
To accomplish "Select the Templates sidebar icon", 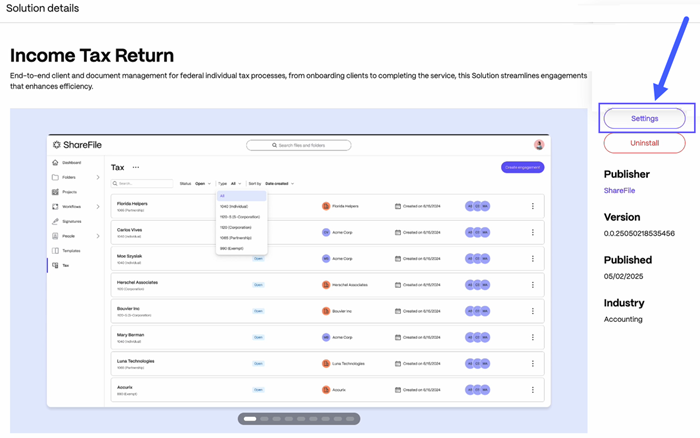I will [x=56, y=251].
